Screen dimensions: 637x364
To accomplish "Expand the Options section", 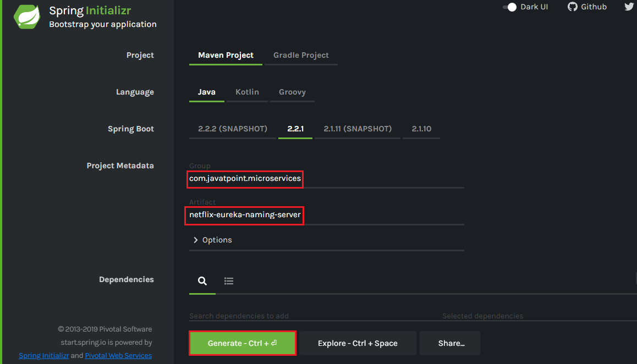I will pyautogui.click(x=213, y=240).
